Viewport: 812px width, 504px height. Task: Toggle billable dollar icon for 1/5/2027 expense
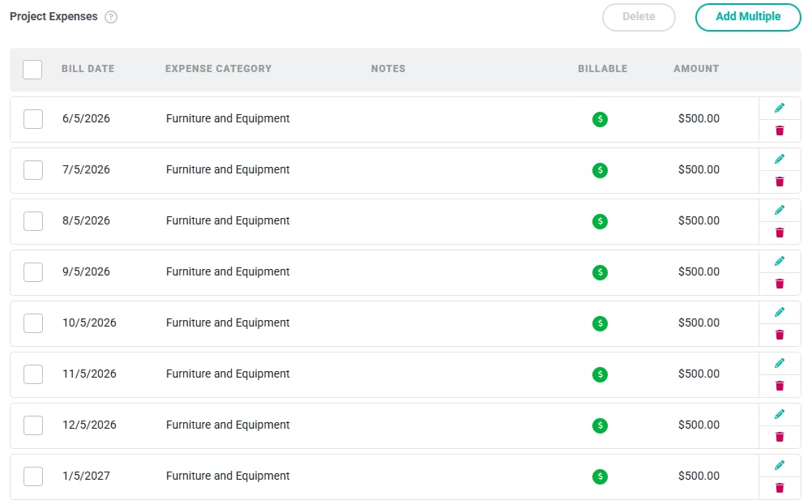(600, 476)
